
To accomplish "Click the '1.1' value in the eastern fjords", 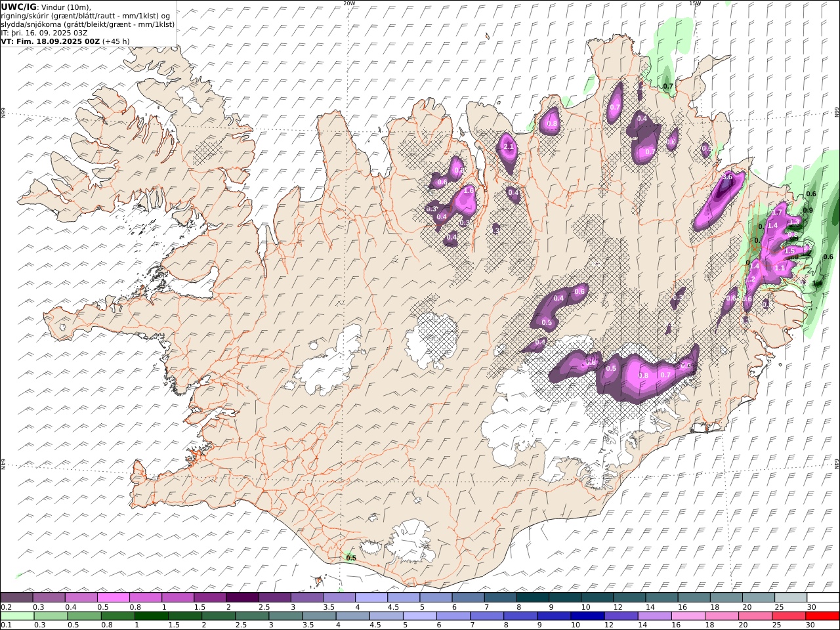I will [780, 268].
